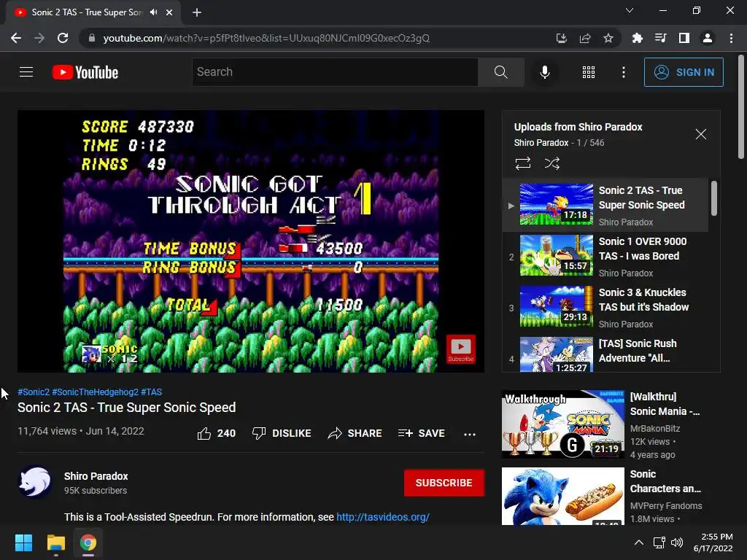Click the #SonicTheHedgehog2 hashtag
Screen dimensions: 747x560
tap(96, 392)
